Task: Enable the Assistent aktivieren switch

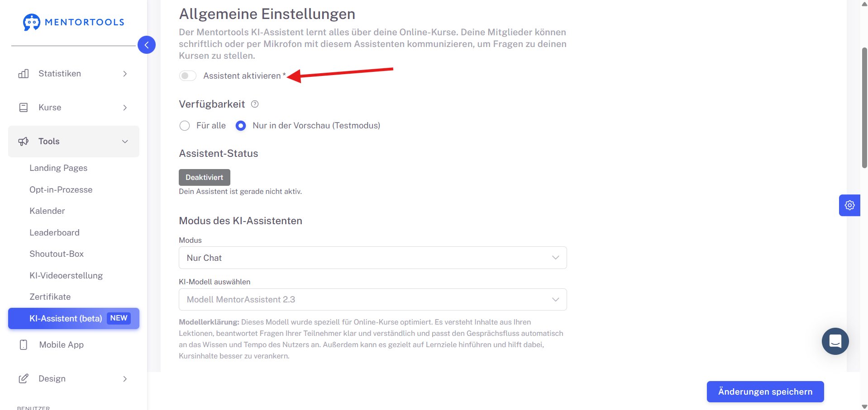Action: (x=188, y=76)
